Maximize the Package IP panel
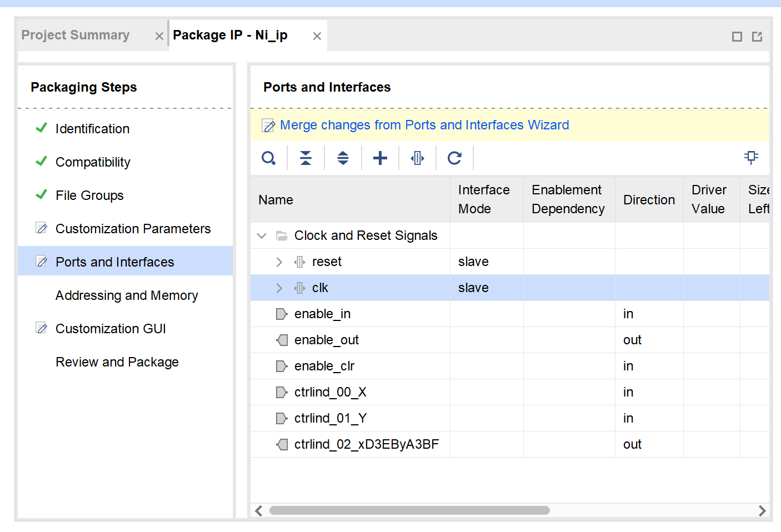Image resolution: width=781 pixels, height=532 pixels. point(737,37)
